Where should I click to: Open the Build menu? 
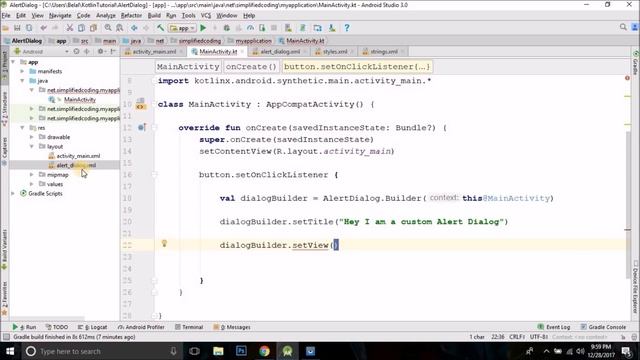(154, 16)
